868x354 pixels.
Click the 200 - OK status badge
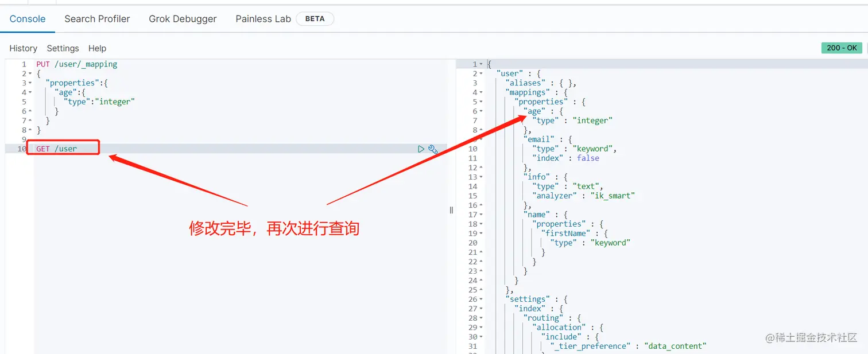(x=842, y=48)
